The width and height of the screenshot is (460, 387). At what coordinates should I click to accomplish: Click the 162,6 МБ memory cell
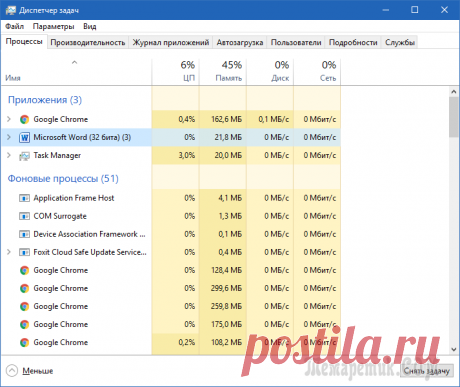(x=223, y=119)
